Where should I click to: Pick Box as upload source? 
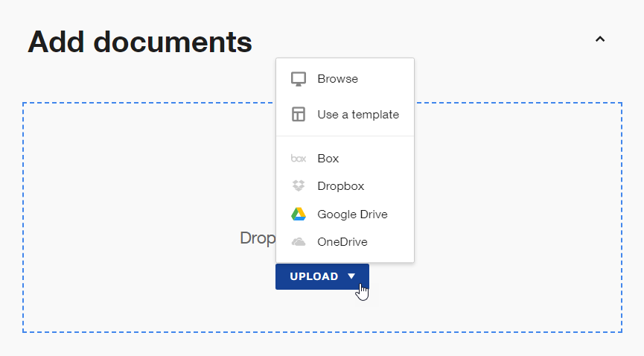coord(328,159)
